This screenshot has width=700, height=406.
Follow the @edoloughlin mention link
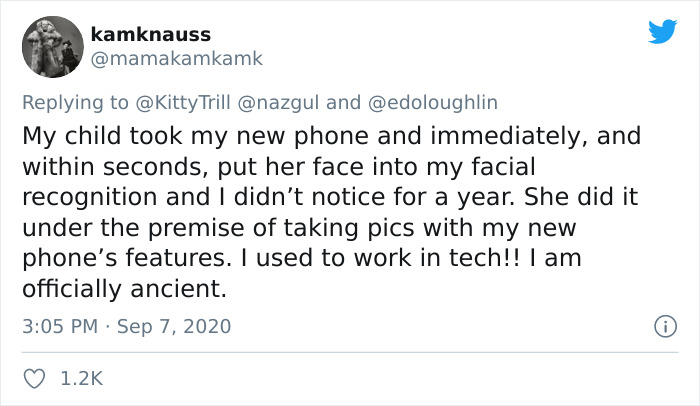coord(433,103)
